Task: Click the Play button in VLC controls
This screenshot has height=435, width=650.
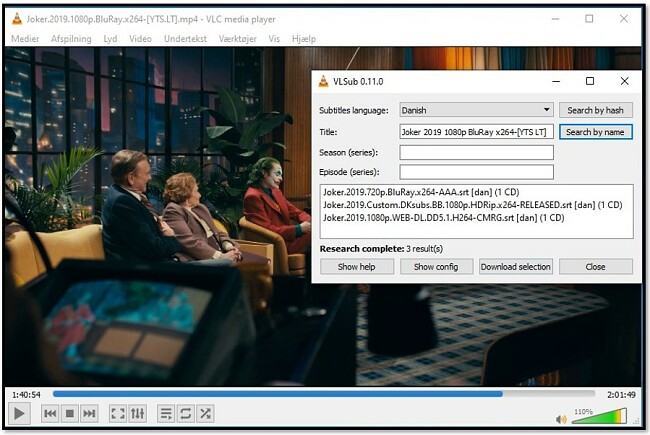Action: (19, 413)
